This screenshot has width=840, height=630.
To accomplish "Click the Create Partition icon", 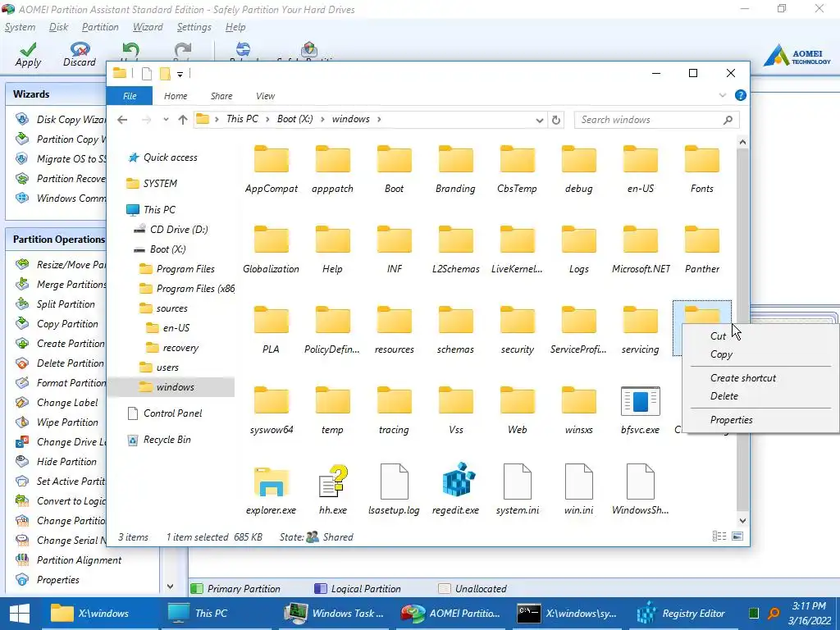I will [22, 344].
